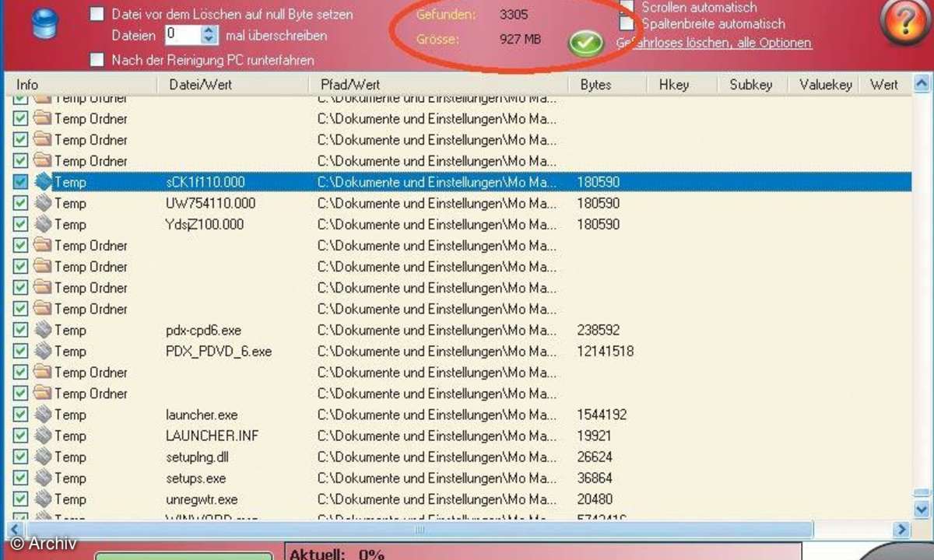Click the file icon of PDX_PDVD_6.exe row
This screenshot has width=934, height=560.
(42, 351)
